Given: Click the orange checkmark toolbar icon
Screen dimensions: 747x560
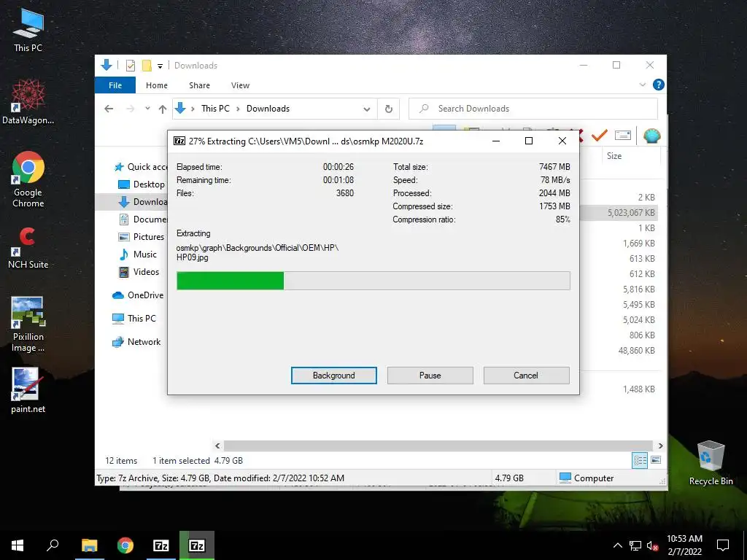Looking at the screenshot, I should click(x=600, y=136).
